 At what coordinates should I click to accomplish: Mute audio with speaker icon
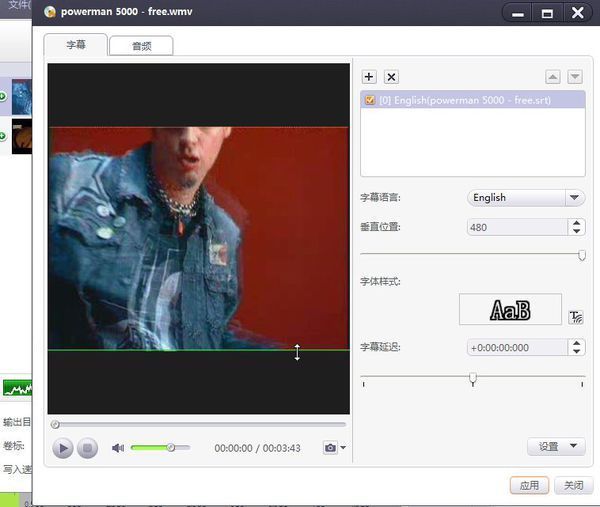(x=118, y=448)
